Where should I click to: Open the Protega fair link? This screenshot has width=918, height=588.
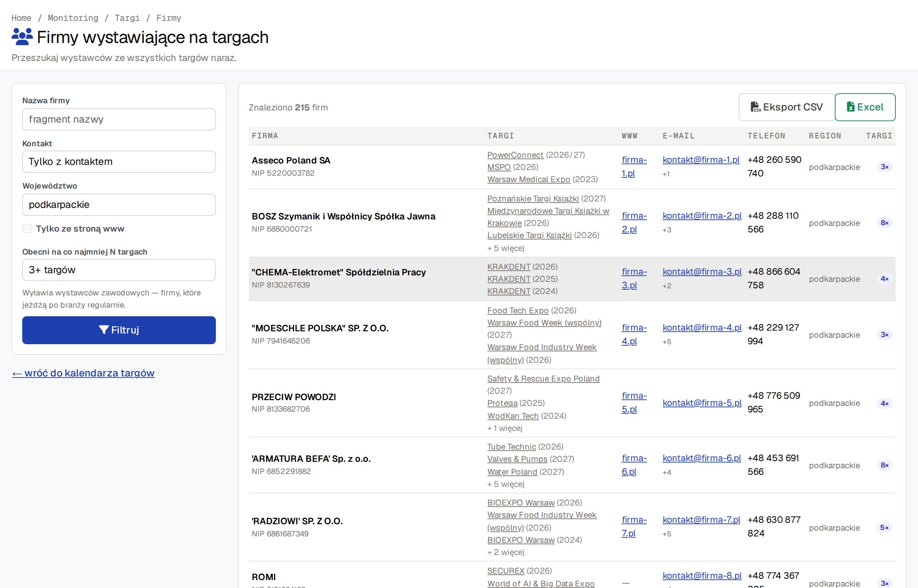(502, 403)
